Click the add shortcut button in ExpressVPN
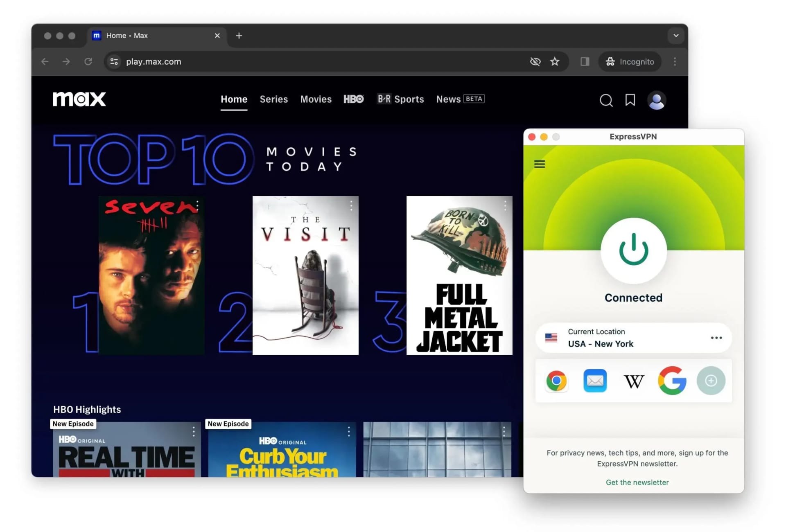 (711, 380)
